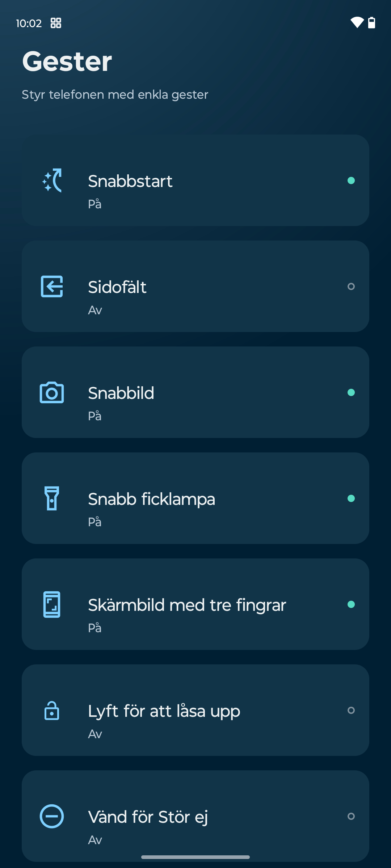Tap the Snabbstart status indicator dot
The image size is (391, 868).
click(351, 180)
